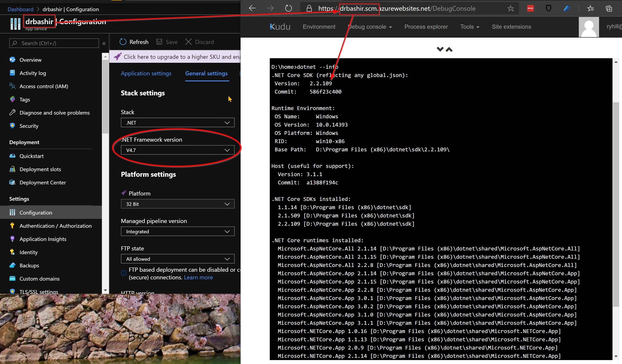This screenshot has width=622, height=364.
Task: Click the browser back arrow
Action: [x=252, y=8]
